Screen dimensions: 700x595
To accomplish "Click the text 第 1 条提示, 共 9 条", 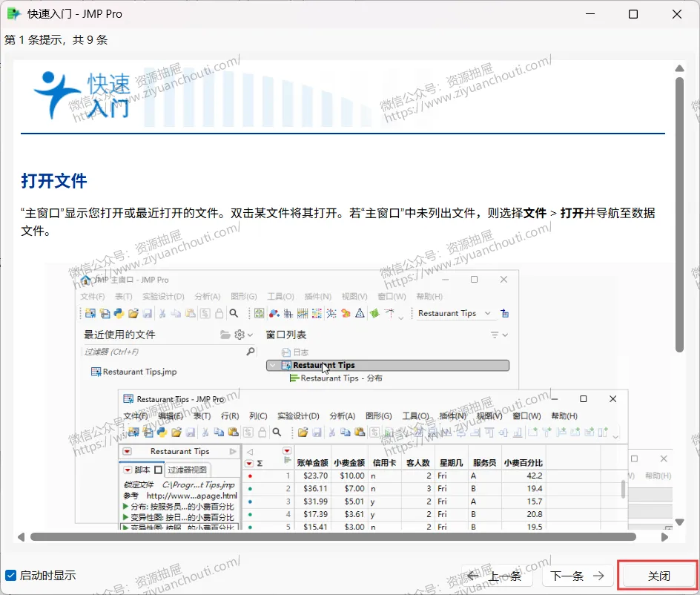I will 56,40.
